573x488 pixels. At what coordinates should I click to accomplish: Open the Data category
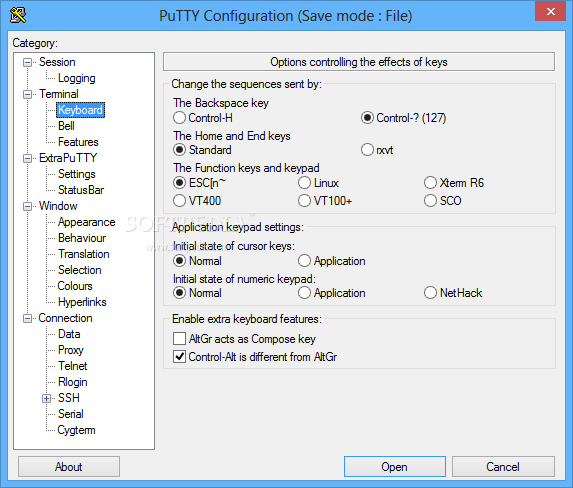(69, 334)
